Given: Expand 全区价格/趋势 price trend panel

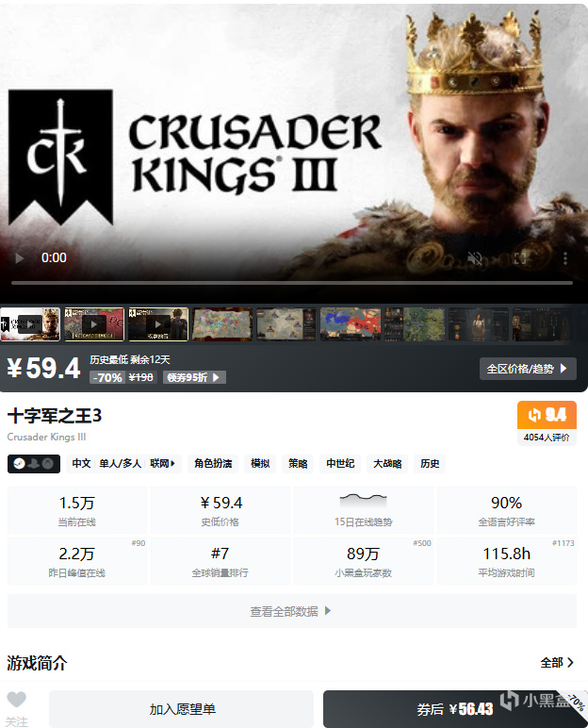Looking at the screenshot, I should [528, 369].
